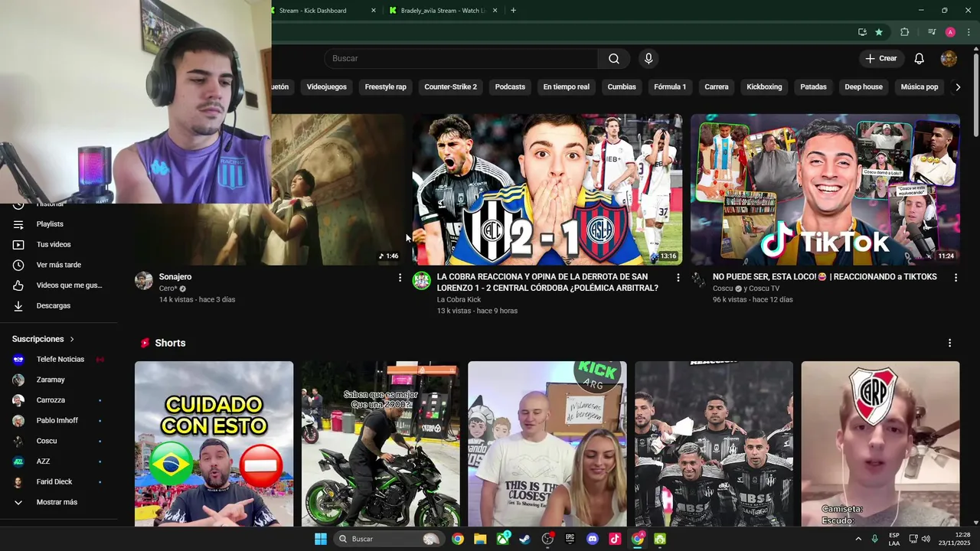Open options for La Cobra Reacciona video
Viewport: 980px width, 551px height.
678,278
